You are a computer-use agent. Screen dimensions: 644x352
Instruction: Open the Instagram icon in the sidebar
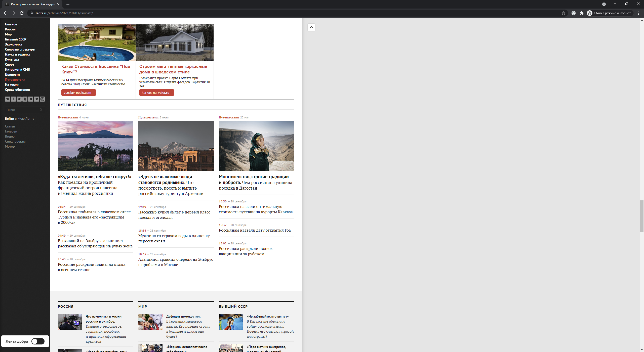[42, 99]
